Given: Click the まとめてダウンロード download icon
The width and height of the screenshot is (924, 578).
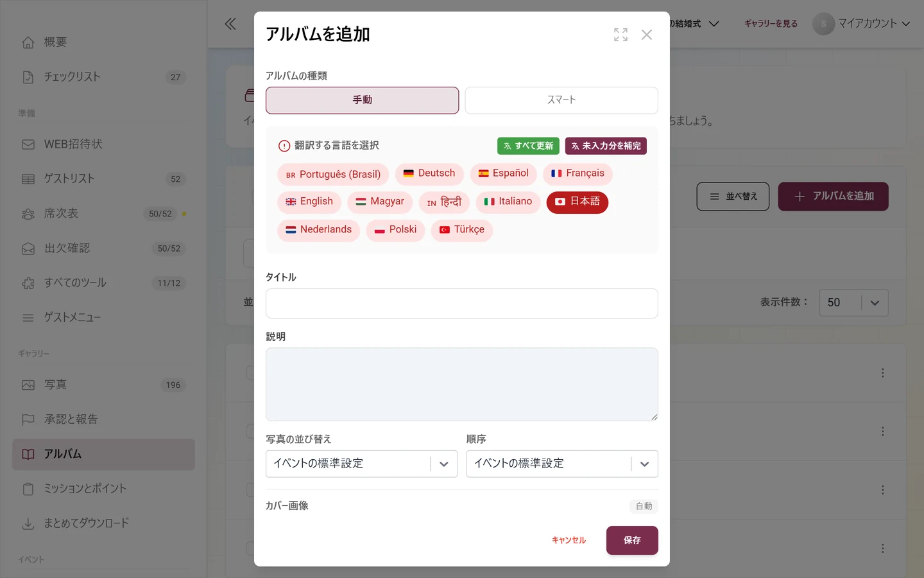Looking at the screenshot, I should [x=28, y=524].
